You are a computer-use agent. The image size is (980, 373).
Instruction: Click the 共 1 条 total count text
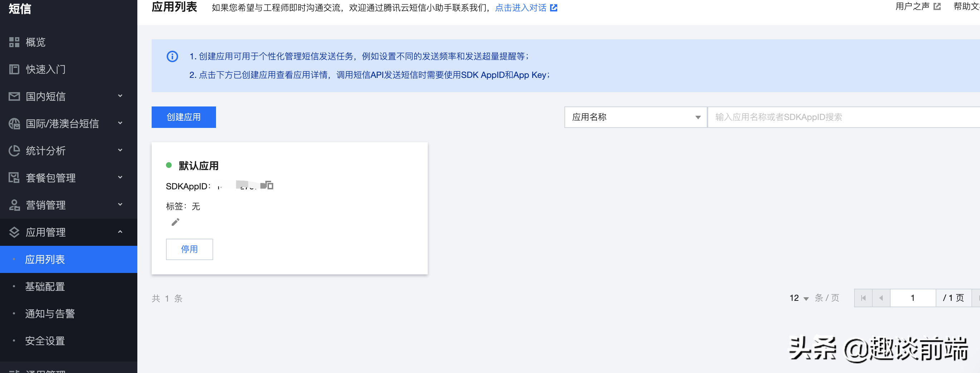pos(167,299)
